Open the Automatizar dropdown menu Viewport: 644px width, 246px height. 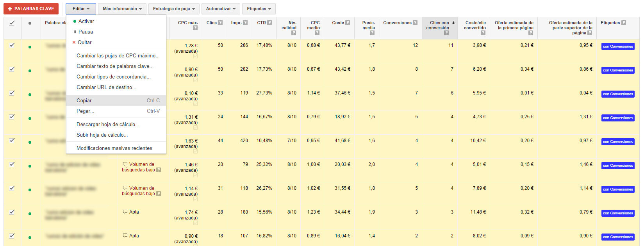tap(221, 9)
